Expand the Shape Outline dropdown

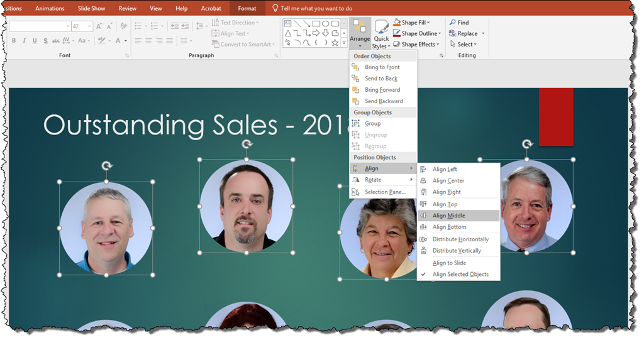440,34
